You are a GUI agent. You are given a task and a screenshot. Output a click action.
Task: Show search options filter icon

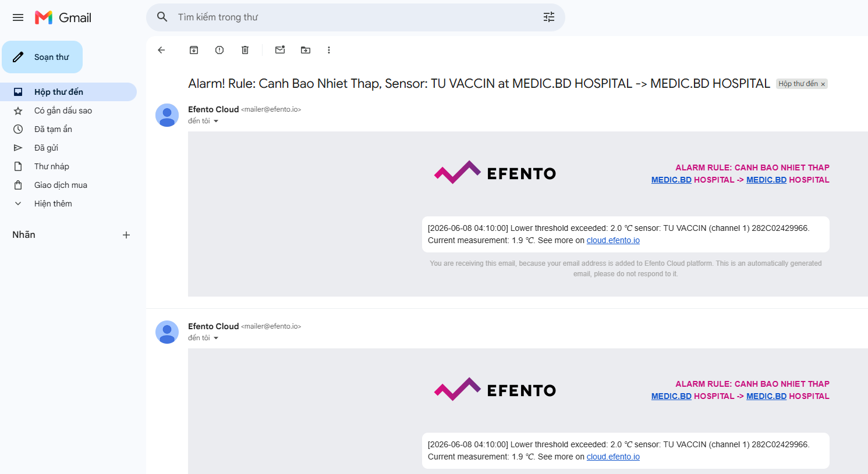coord(549,17)
